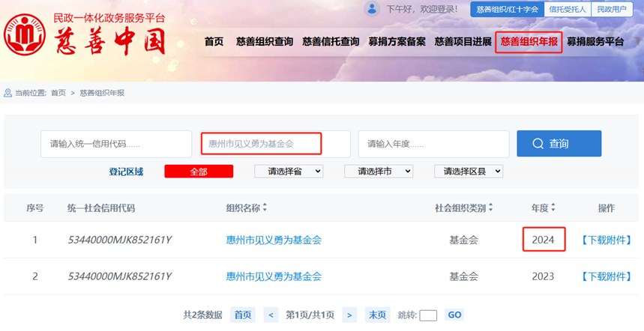644x331 pixels.
Task: Click 末页 pagination button
Action: [x=377, y=315]
